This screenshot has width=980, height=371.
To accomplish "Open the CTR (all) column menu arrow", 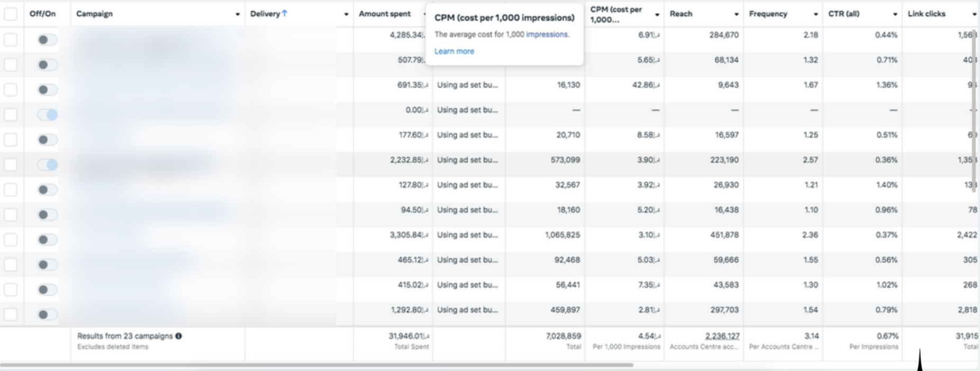I will click(895, 14).
